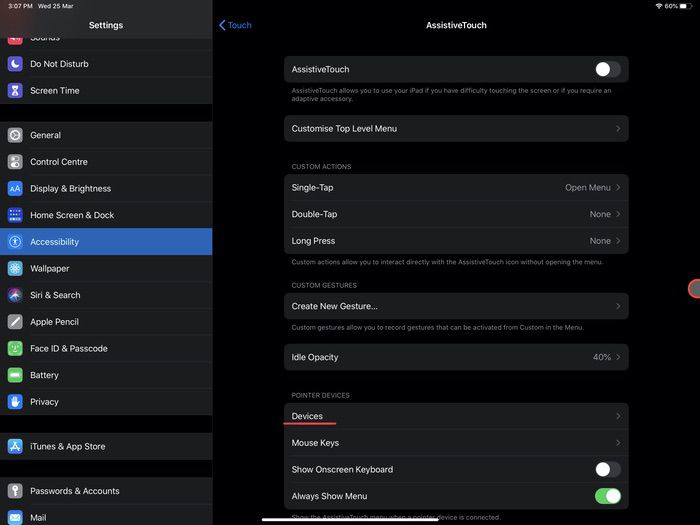Select Privacy in the sidebar
This screenshot has width=700, height=525.
(106, 402)
